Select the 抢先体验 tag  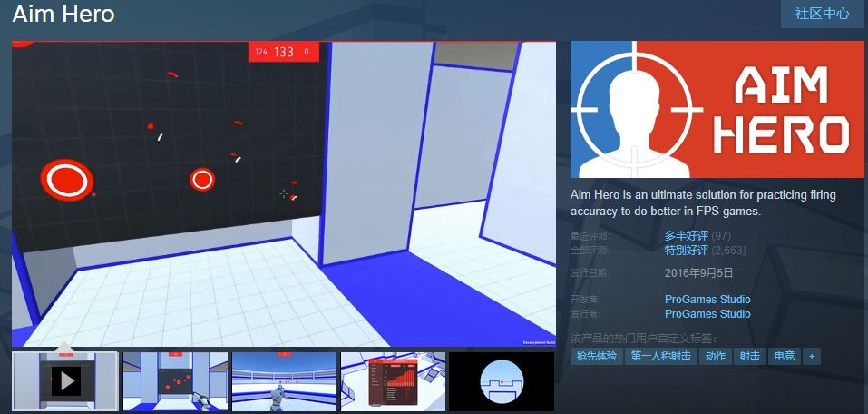pyautogui.click(x=597, y=357)
